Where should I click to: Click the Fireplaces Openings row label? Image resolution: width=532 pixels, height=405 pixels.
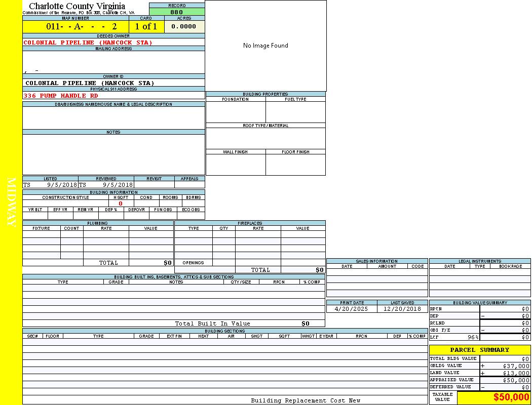[x=193, y=263]
